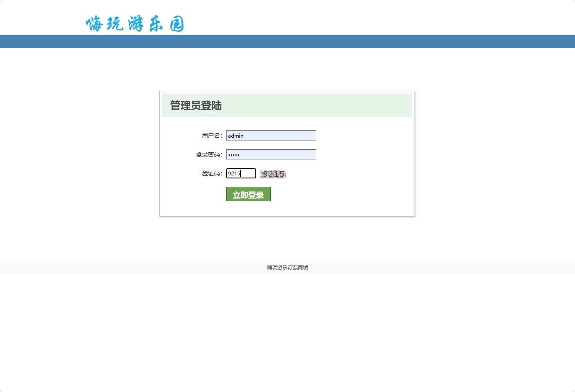Click the green login button text 立即登录

pos(248,194)
